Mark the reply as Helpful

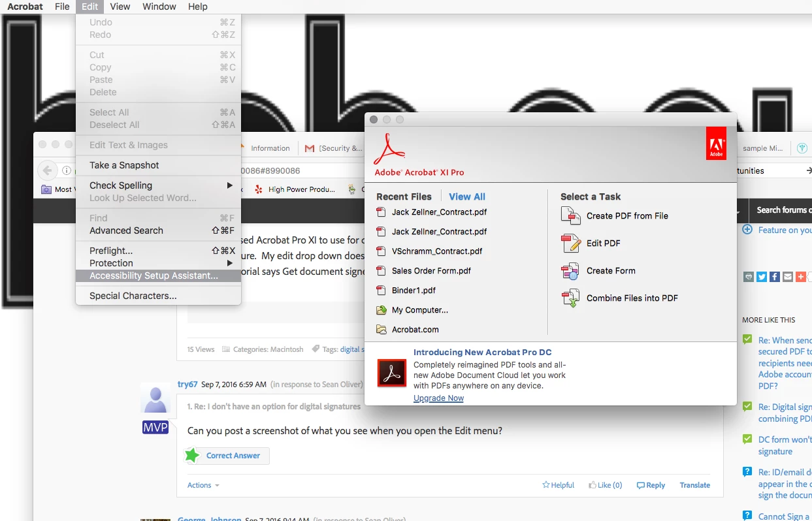[558, 485]
